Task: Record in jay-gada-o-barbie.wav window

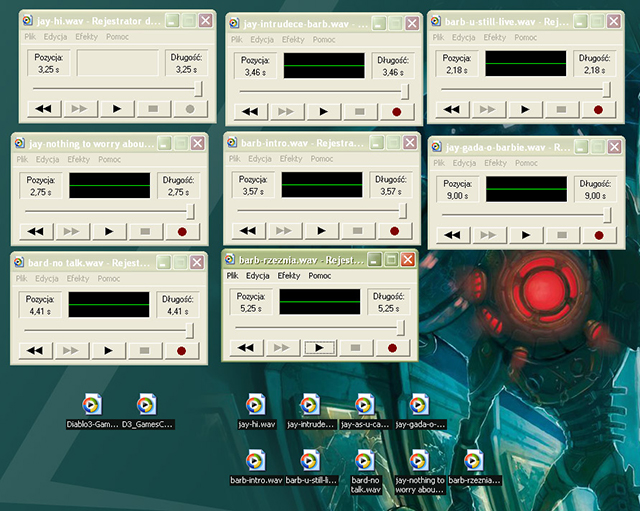Action: [x=599, y=235]
